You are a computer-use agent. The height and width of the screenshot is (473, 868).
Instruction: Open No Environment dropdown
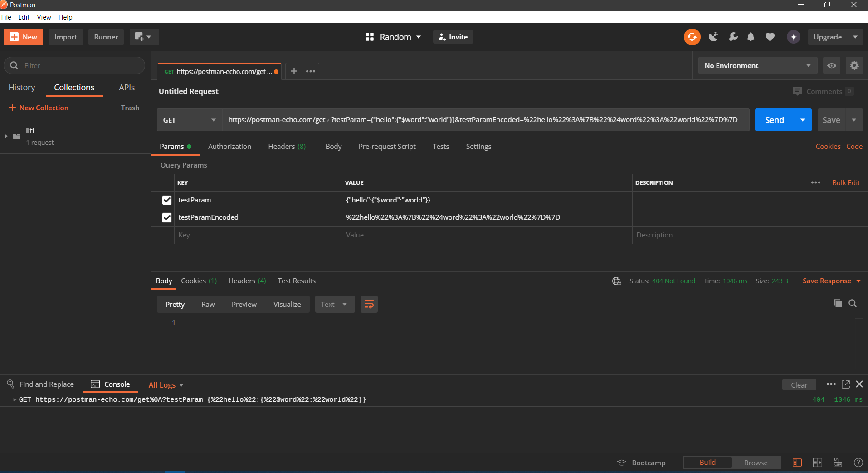click(757, 65)
